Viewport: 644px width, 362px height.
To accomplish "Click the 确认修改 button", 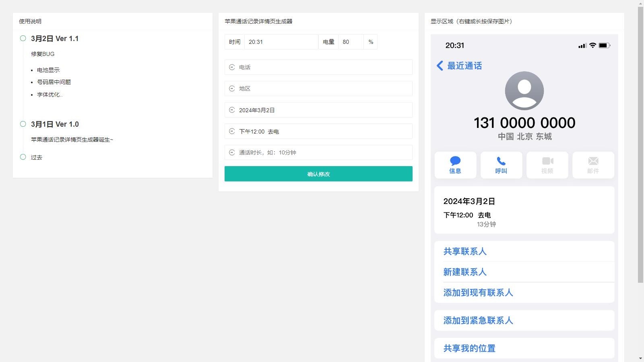I will [x=318, y=174].
